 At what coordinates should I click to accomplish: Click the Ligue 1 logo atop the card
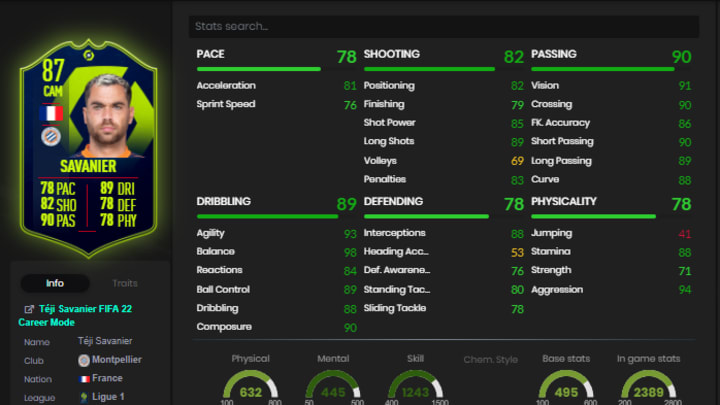pos(89,56)
